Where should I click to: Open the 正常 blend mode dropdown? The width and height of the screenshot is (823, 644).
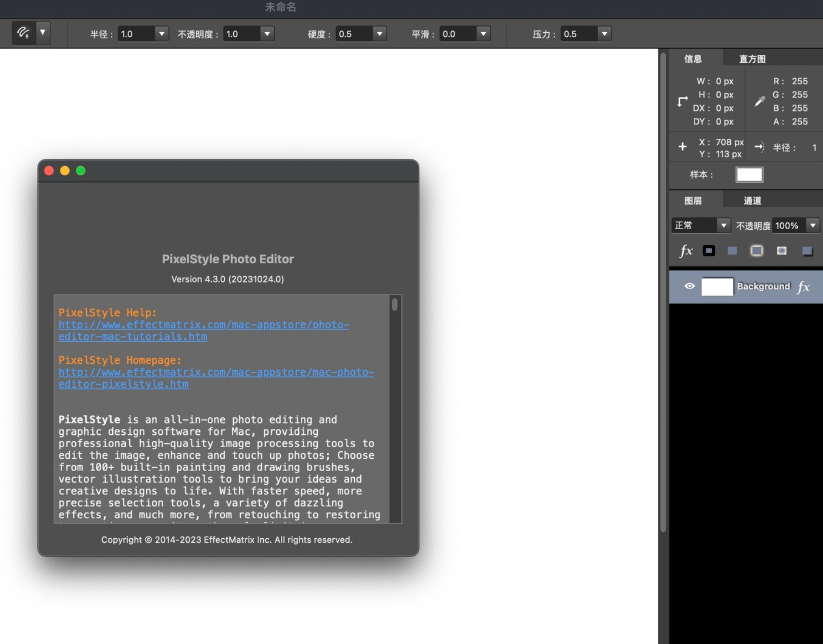[700, 225]
